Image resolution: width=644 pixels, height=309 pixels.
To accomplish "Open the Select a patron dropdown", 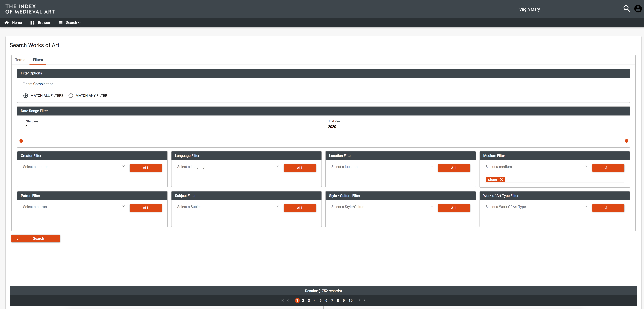I will pos(74,207).
